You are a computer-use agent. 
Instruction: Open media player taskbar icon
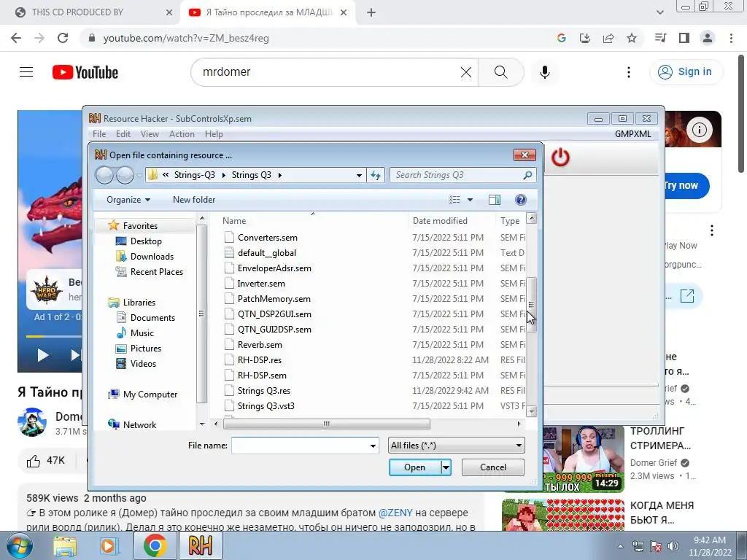coord(109,546)
